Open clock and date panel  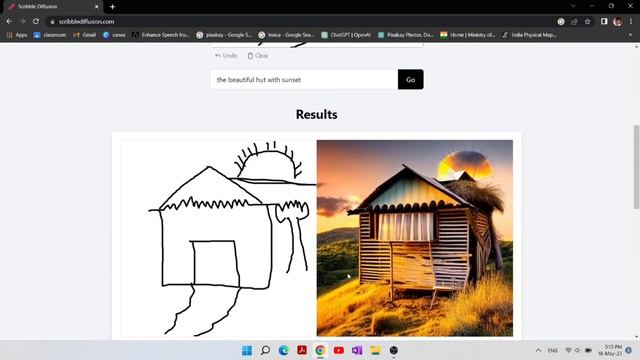(x=611, y=350)
